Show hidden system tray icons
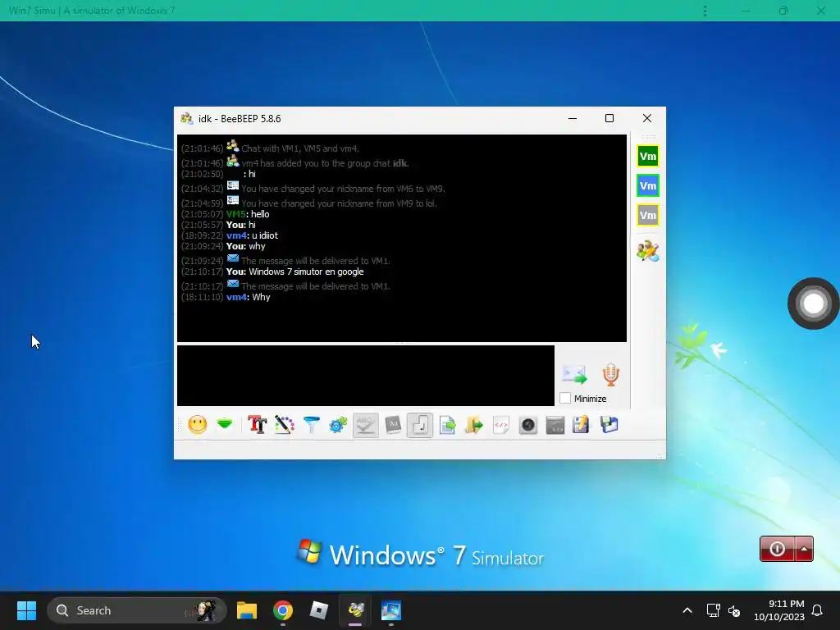The image size is (840, 630). point(687,610)
